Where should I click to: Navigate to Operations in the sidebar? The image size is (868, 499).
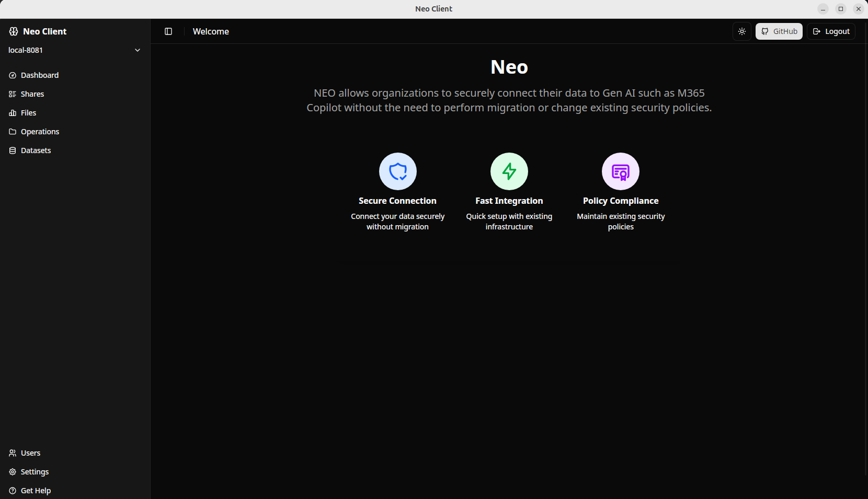point(40,131)
